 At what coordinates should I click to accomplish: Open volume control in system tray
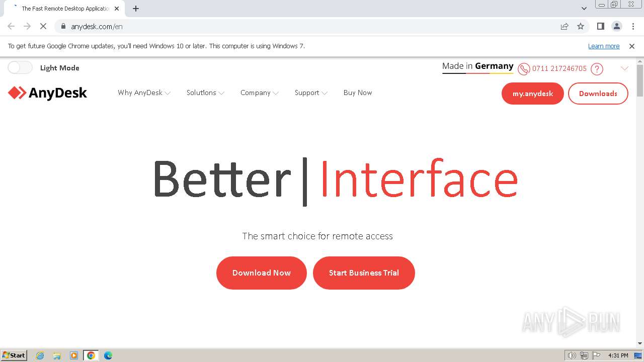(572, 355)
